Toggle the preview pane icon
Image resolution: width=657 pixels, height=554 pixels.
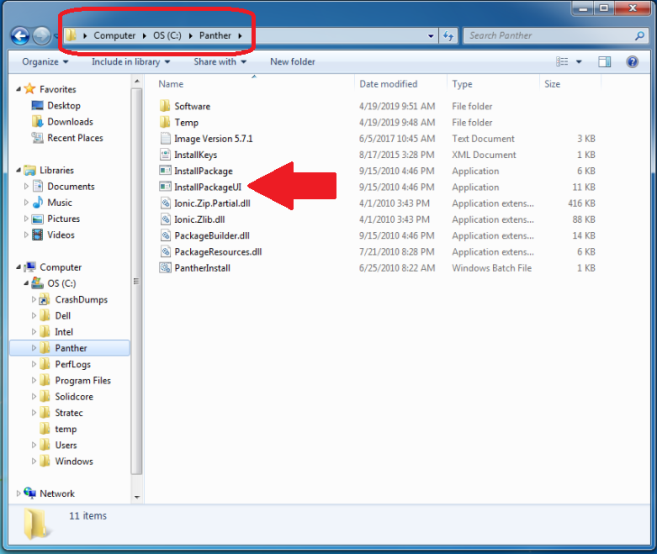(x=605, y=62)
